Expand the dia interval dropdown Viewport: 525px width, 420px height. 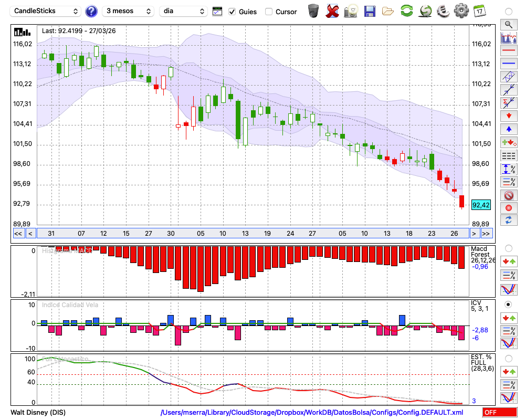(183, 11)
